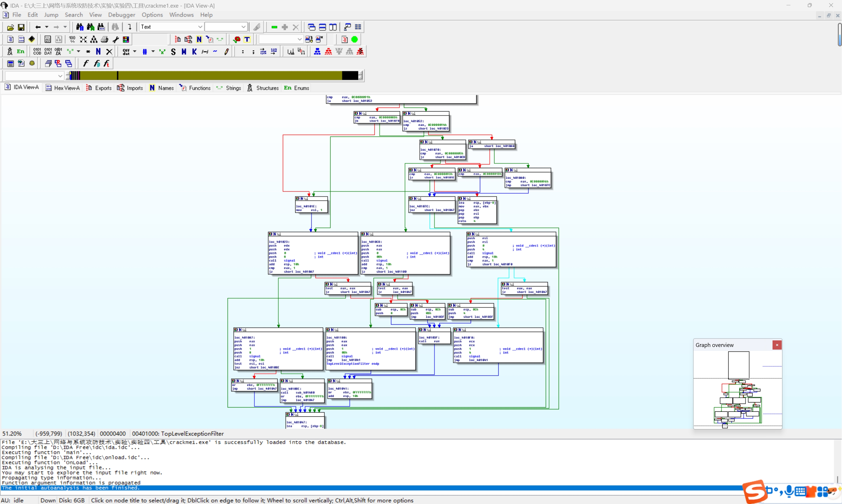Image resolution: width=842 pixels, height=504 pixels.
Task: Click the red flowchart graph icon
Action: click(x=328, y=52)
